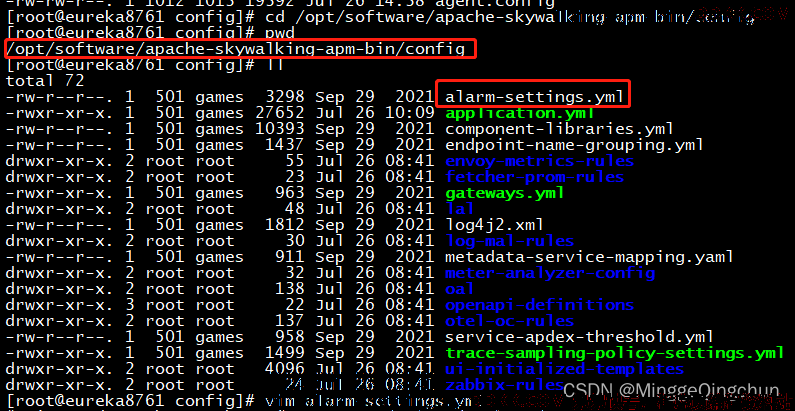Click file size 10393 of component-libraries.yml
This screenshot has height=411, width=795.
click(279, 129)
